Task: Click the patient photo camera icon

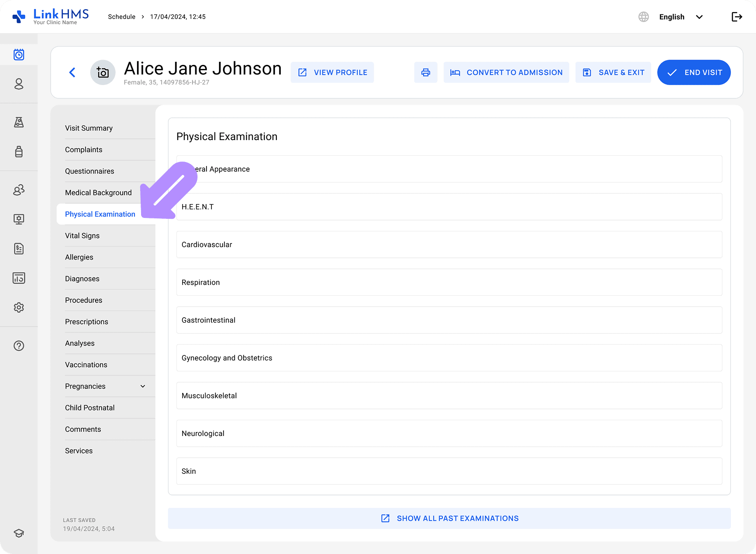Action: tap(103, 72)
